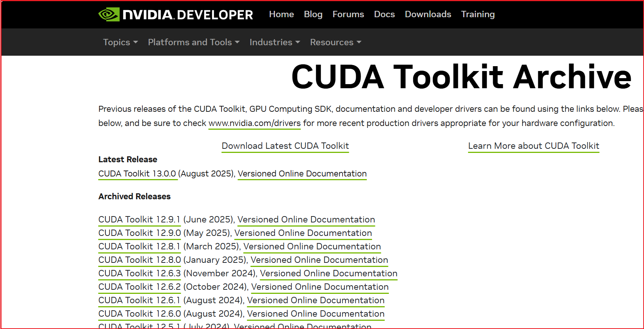Open CUDA Toolkit 12.6.0 link
This screenshot has width=644, height=329.
(140, 314)
